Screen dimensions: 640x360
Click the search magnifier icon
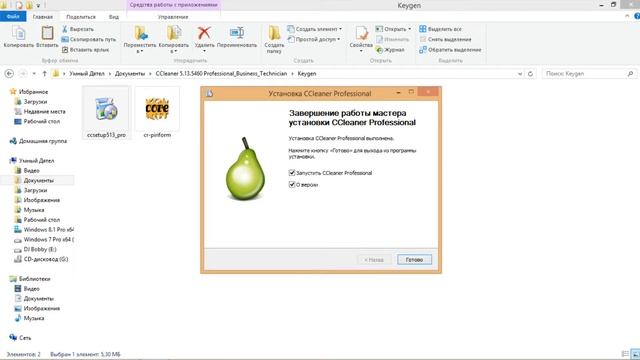(x=630, y=74)
